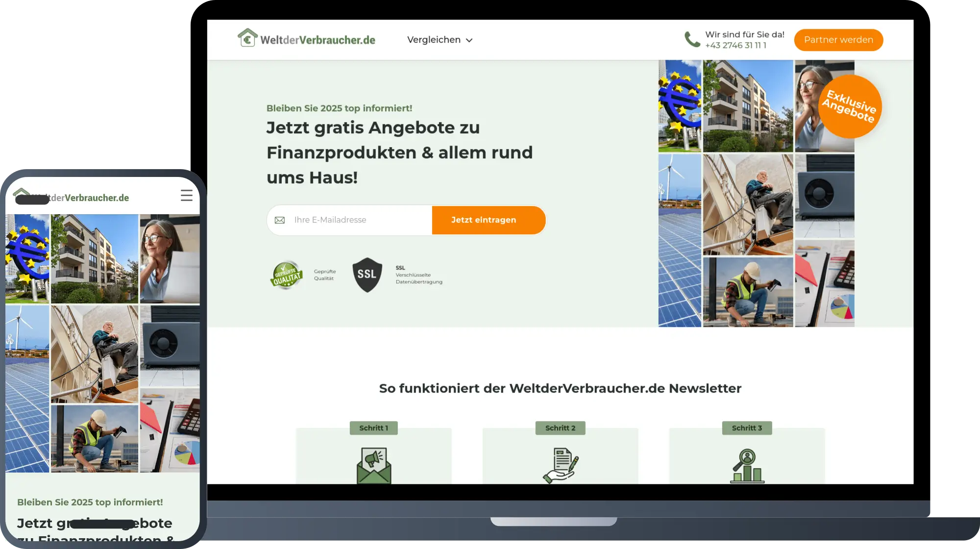This screenshot has height=549, width=980.
Task: Click the Schritt 1 label tab
Action: (x=373, y=427)
